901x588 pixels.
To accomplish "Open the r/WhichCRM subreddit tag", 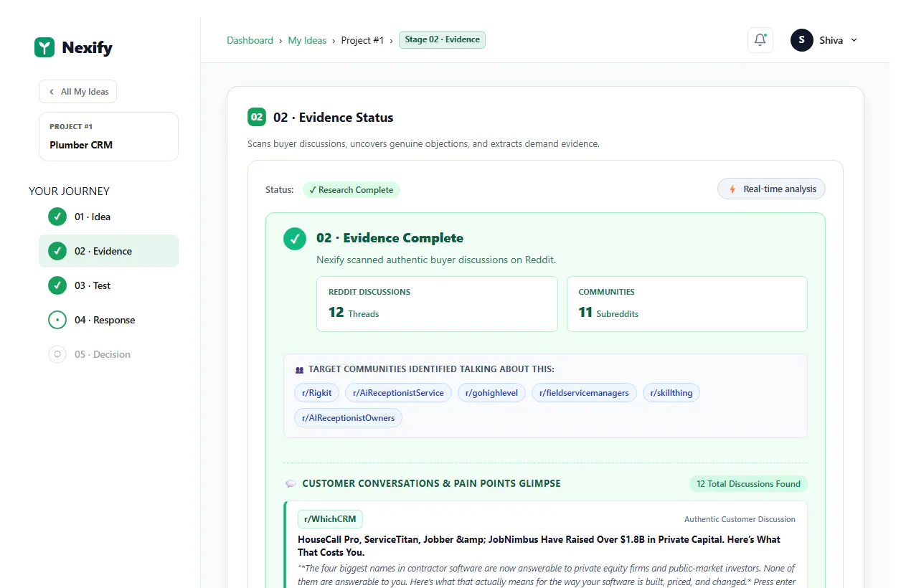I will click(330, 519).
